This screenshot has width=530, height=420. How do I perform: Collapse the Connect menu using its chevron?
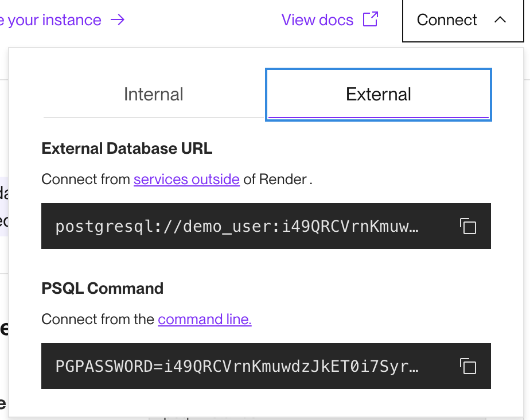pos(500,20)
